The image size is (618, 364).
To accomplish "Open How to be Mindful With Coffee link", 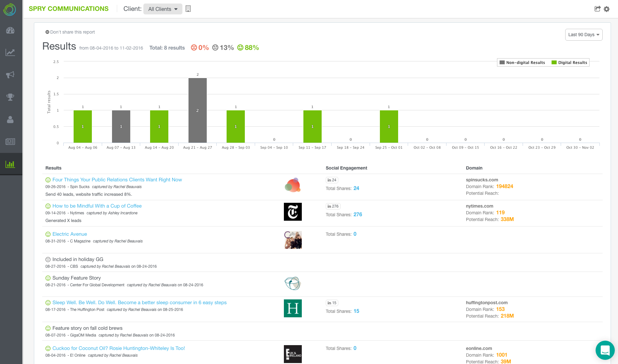I will click(x=97, y=206).
